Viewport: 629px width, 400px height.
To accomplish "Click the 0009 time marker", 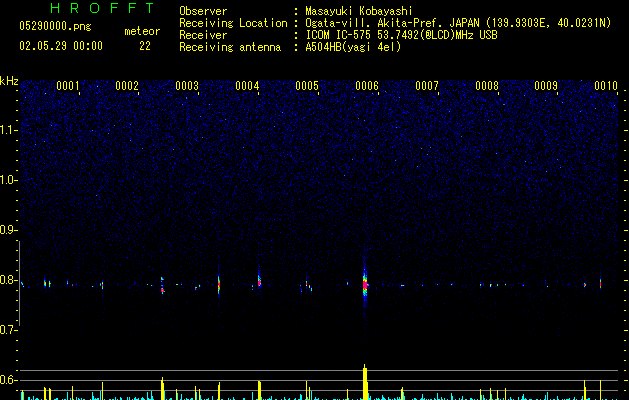I will point(546,86).
